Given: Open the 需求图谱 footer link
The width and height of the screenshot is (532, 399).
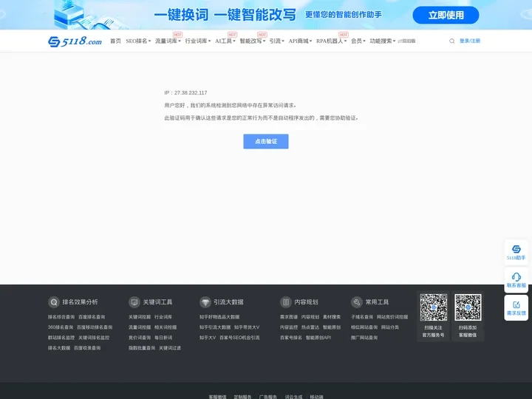Looking at the screenshot, I should click(289, 317).
